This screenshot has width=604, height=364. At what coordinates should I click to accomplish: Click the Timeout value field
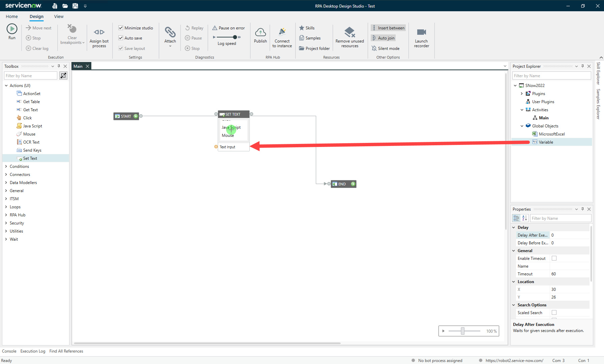(x=569, y=274)
